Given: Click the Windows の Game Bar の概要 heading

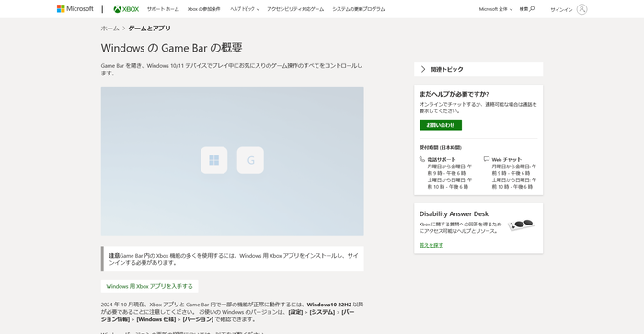Looking at the screenshot, I should point(172,48).
